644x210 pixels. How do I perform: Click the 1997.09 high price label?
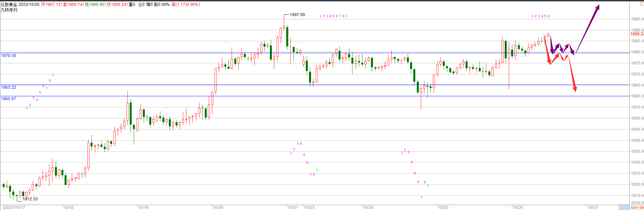[297, 15]
